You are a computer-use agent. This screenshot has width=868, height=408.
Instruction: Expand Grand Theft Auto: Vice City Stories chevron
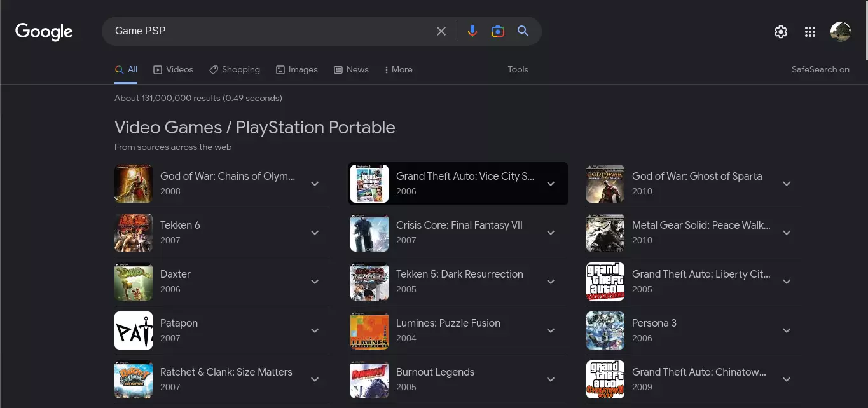551,184
